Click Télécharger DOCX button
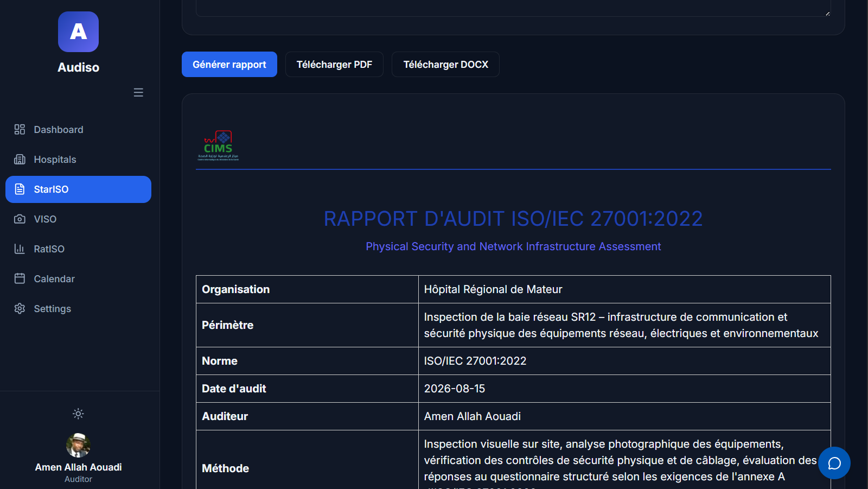This screenshot has width=868, height=489. 445,65
